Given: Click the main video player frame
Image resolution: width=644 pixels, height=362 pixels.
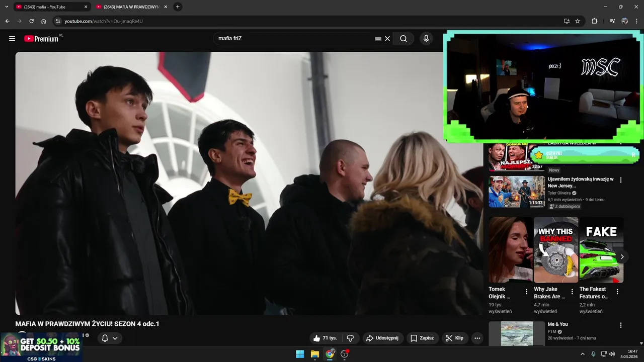Looking at the screenshot, I should pyautogui.click(x=249, y=184).
